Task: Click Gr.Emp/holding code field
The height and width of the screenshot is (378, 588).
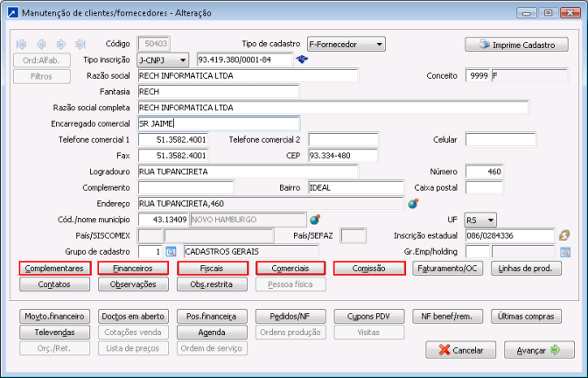Action: (478, 252)
